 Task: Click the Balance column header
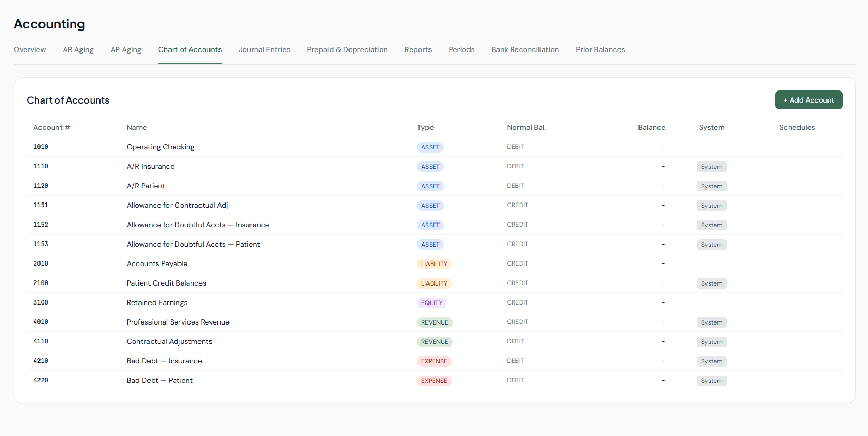(652, 127)
